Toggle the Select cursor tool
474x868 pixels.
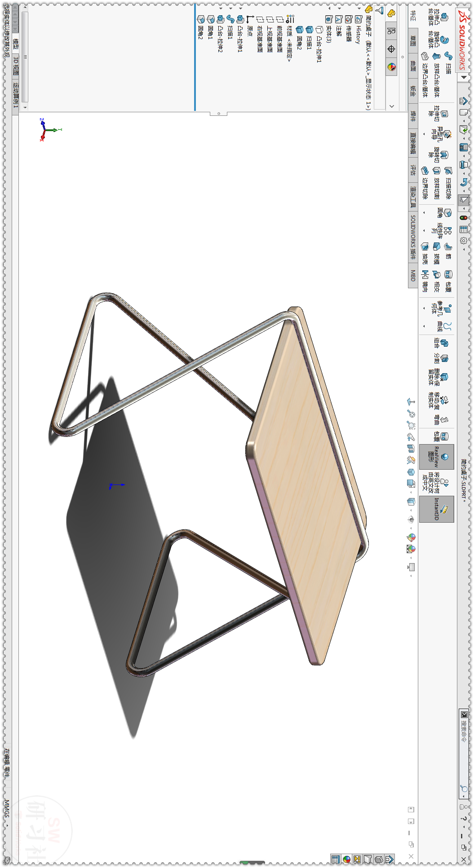pyautogui.click(x=464, y=199)
